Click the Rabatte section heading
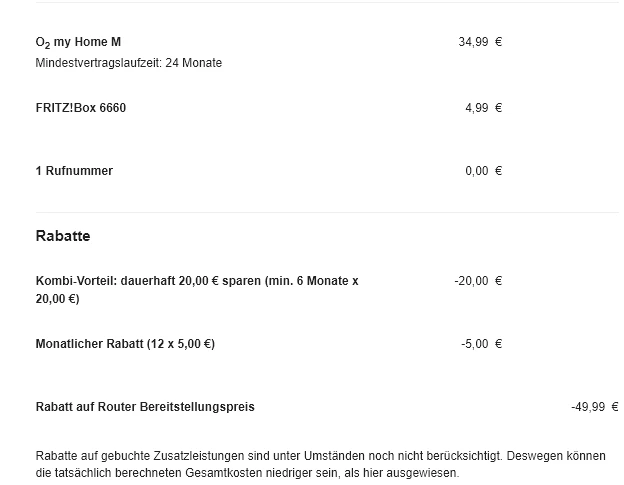624x485 pixels. click(63, 236)
